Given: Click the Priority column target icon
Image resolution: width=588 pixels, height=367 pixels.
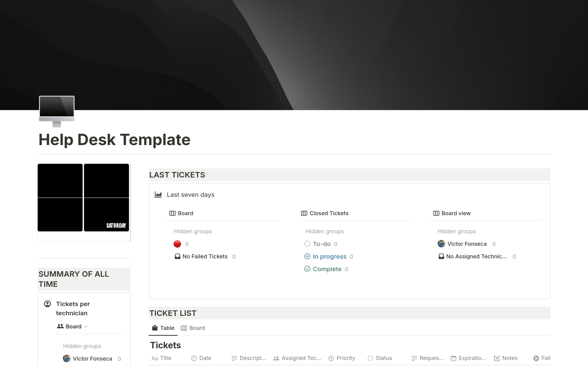Looking at the screenshot, I should (332, 358).
